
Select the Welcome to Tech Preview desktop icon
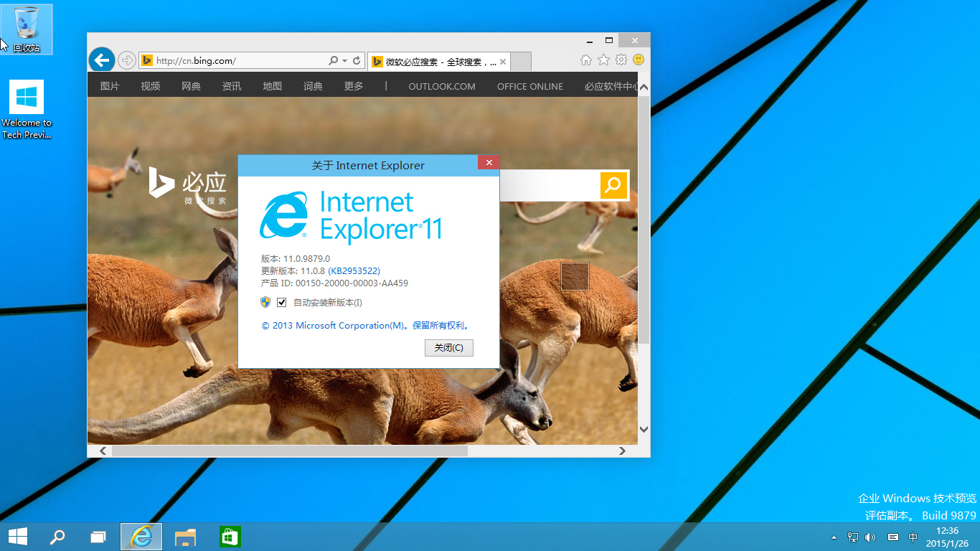(x=27, y=109)
